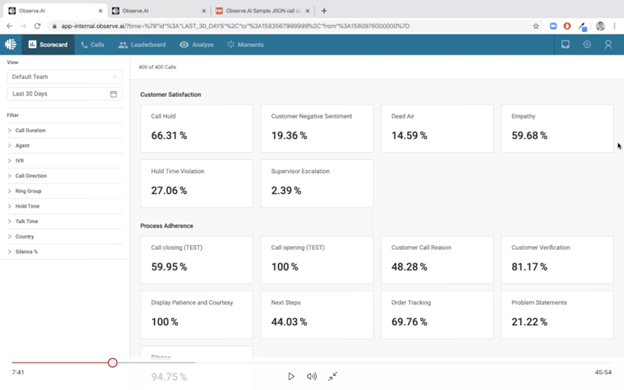Screen dimensions: 624x390
Task: Go to the Moments tab
Action: [x=245, y=45]
